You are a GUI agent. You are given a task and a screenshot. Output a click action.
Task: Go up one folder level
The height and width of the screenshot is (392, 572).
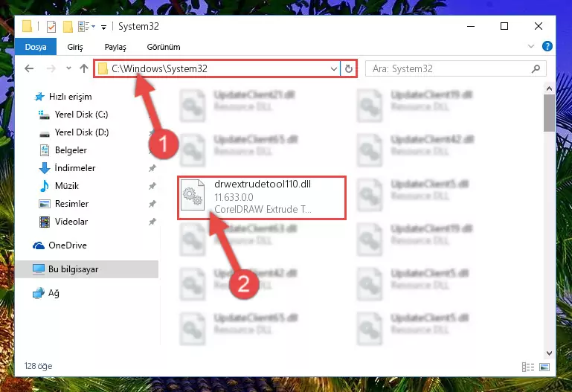click(x=84, y=68)
